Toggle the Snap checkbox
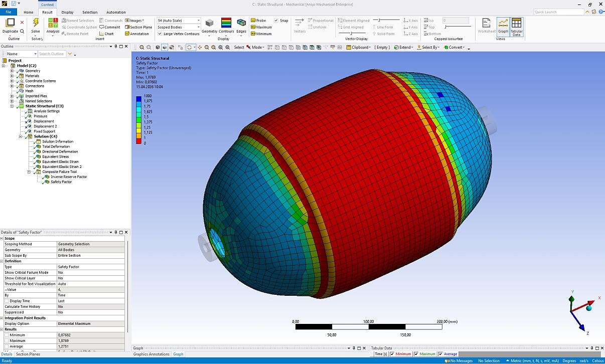605x364 pixels. click(276, 21)
